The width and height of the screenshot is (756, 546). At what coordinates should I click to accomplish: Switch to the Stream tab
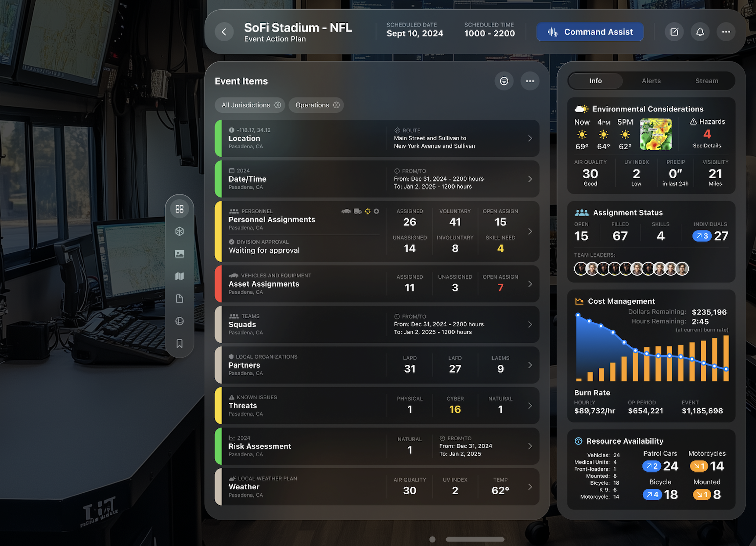click(x=707, y=81)
